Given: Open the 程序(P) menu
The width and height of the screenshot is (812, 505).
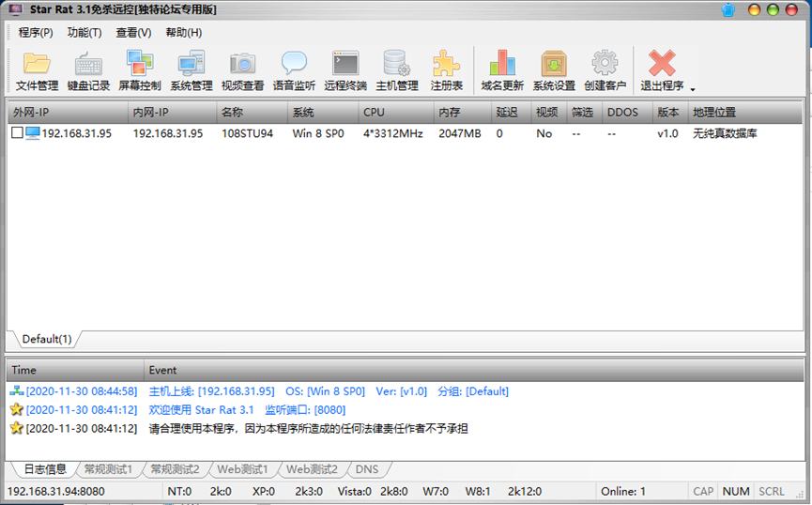Looking at the screenshot, I should 36,33.
